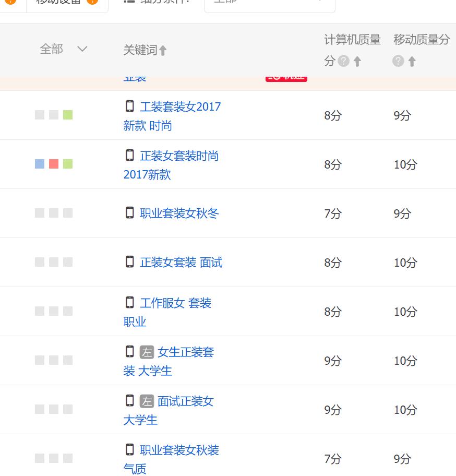Image resolution: width=456 pixels, height=476 pixels.
Task: Click the mobile phone icon beside 工装套装女2017
Action: pos(129,106)
